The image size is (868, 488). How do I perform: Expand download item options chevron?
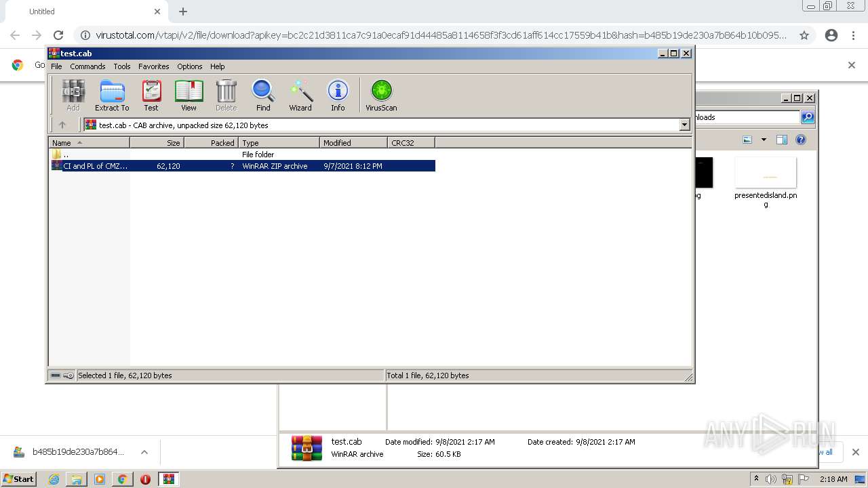[144, 452]
